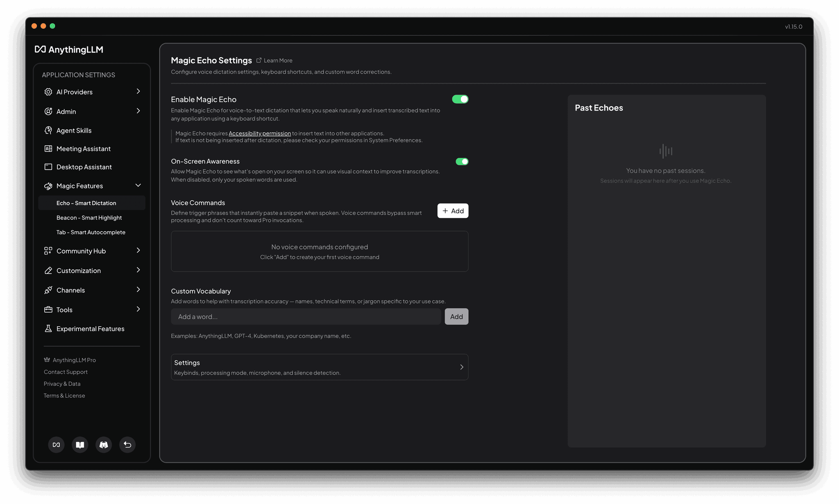839x504 pixels.
Task: Select Tab - Smart Autocomplete
Action: click(x=92, y=232)
